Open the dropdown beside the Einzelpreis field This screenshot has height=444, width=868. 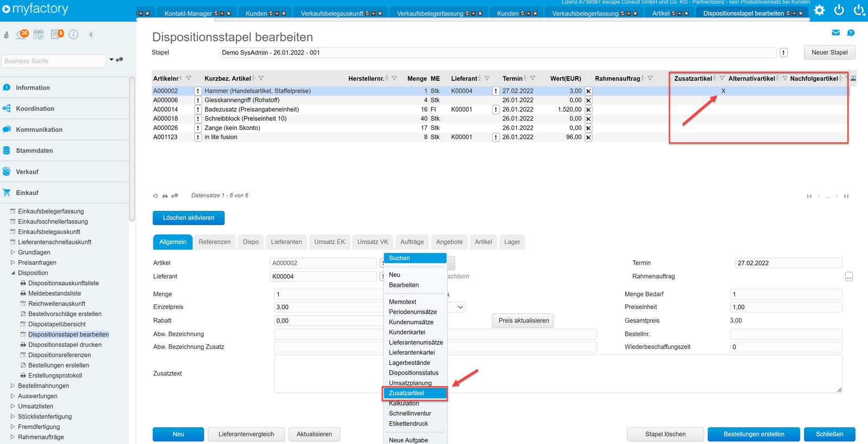461,307
